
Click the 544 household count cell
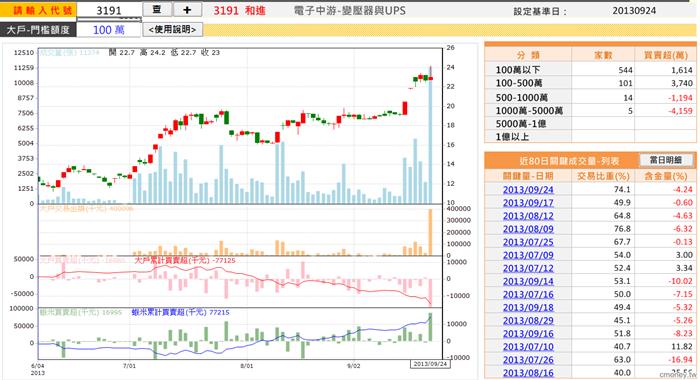625,70
